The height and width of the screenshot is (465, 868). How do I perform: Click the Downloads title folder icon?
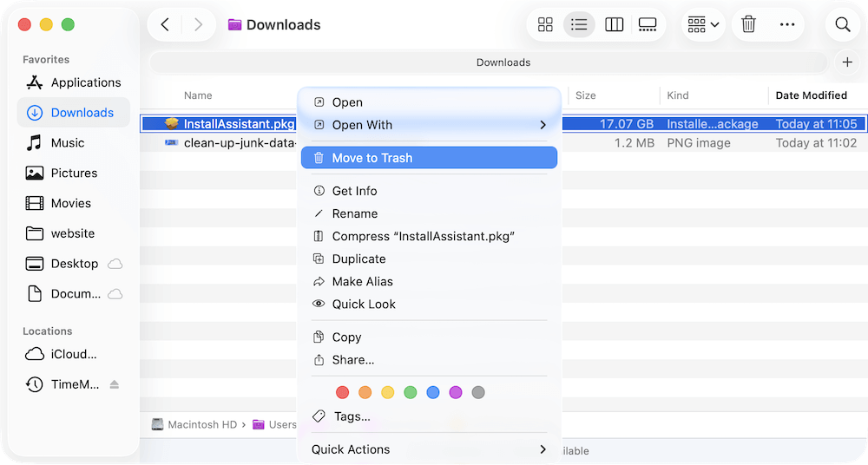tap(234, 24)
